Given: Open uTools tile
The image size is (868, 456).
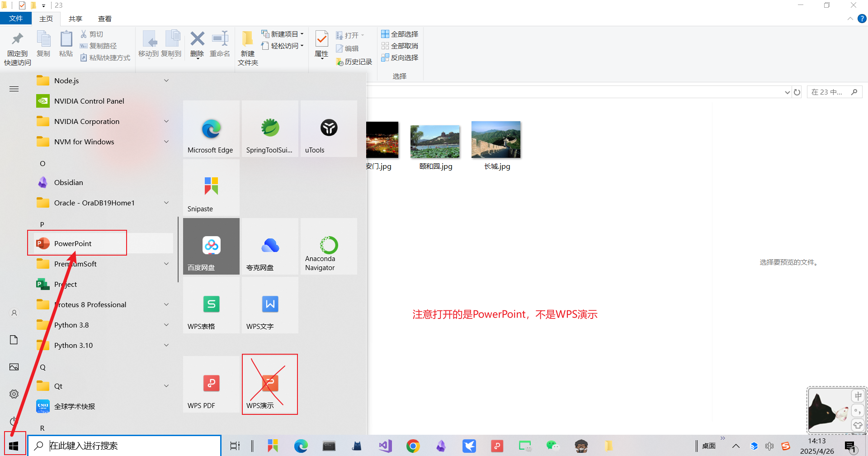Looking at the screenshot, I should [329, 129].
